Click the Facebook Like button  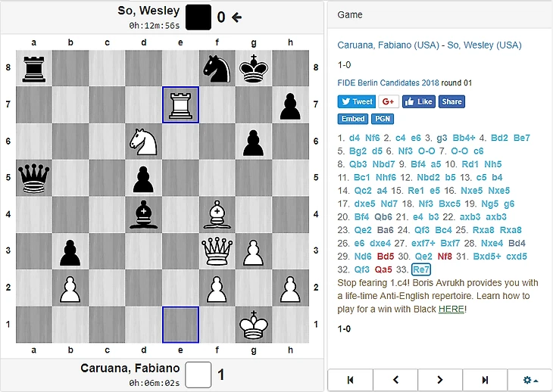click(419, 102)
